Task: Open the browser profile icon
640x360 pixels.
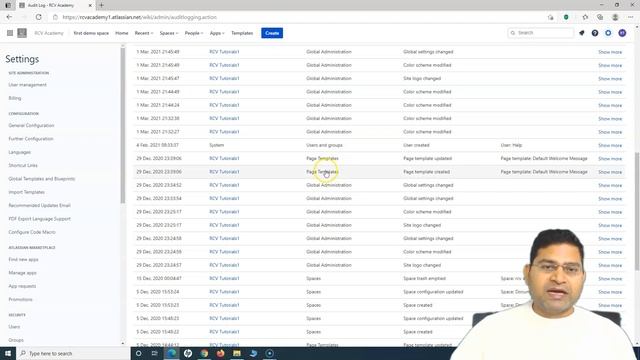Action: (x=615, y=17)
